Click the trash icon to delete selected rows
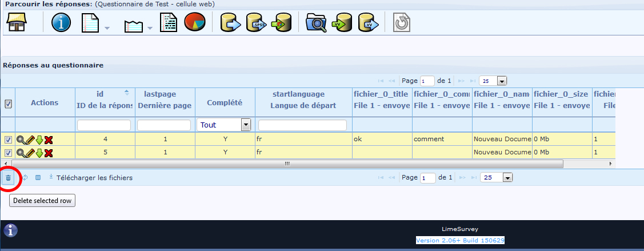The height and width of the screenshot is (251, 644). (x=8, y=178)
